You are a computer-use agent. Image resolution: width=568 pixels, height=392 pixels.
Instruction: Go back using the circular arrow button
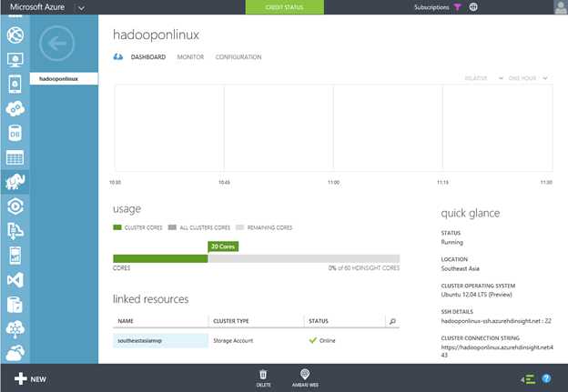[x=56, y=44]
